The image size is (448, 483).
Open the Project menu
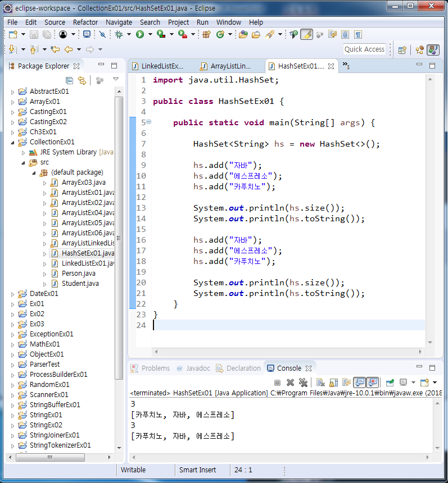pyautogui.click(x=178, y=22)
